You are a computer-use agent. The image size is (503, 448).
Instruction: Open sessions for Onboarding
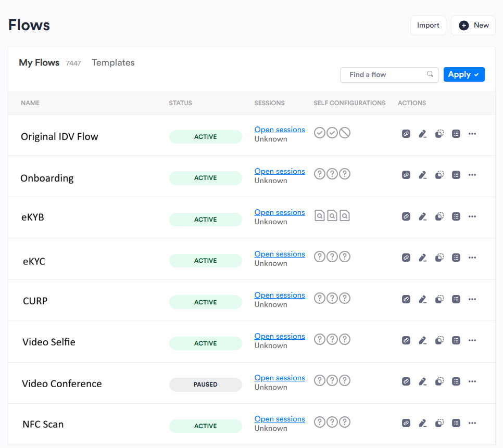click(280, 171)
